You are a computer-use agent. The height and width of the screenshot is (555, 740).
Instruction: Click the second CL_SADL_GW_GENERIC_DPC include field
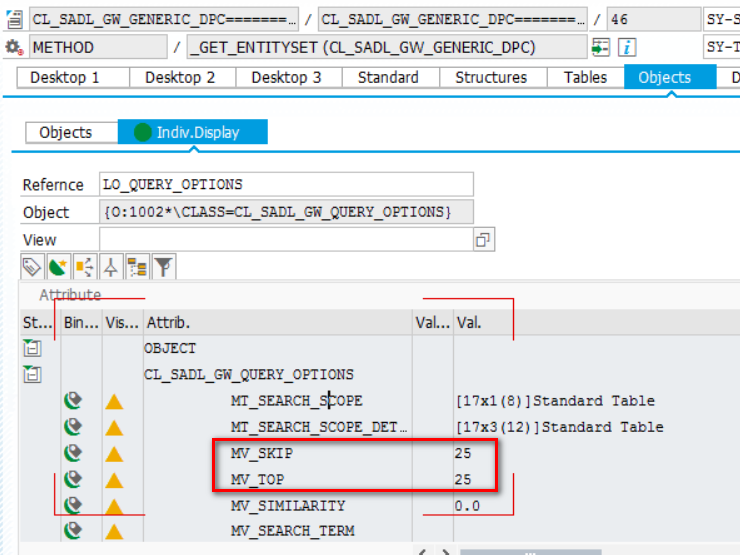(x=453, y=19)
